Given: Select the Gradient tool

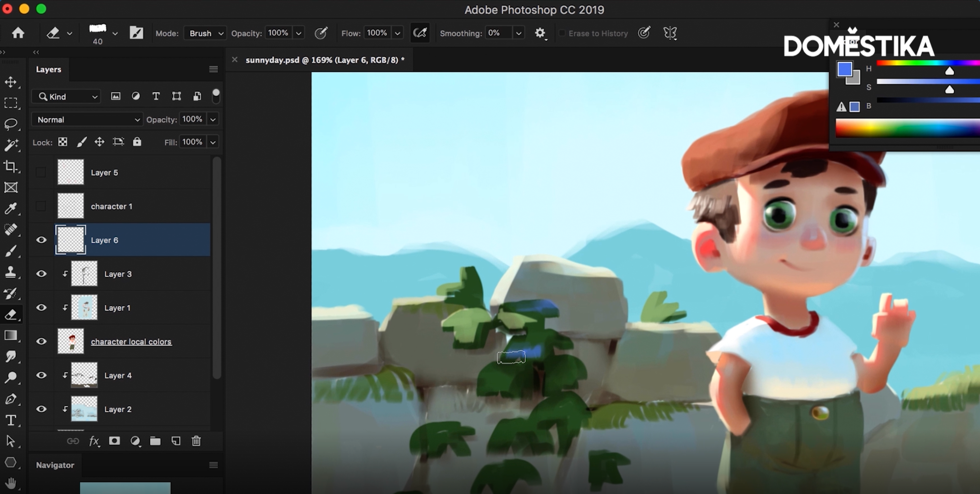Looking at the screenshot, I should click(x=11, y=335).
